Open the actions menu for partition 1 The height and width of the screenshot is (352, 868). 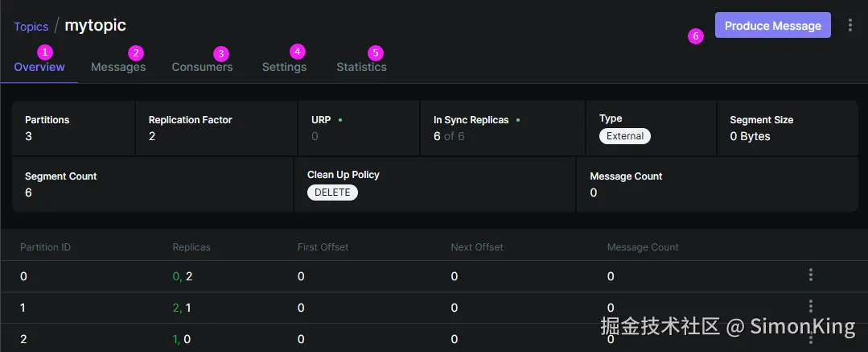810,306
